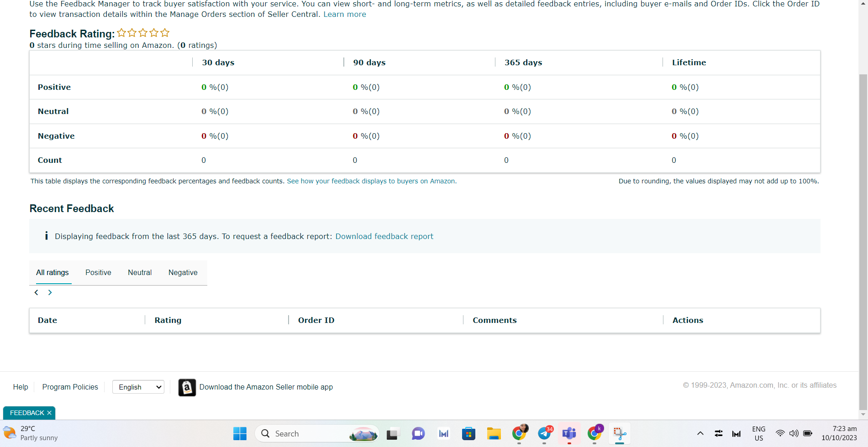Viewport: 868px width, 447px height.
Task: Open the clock showing 7:23 am
Action: coord(839,433)
